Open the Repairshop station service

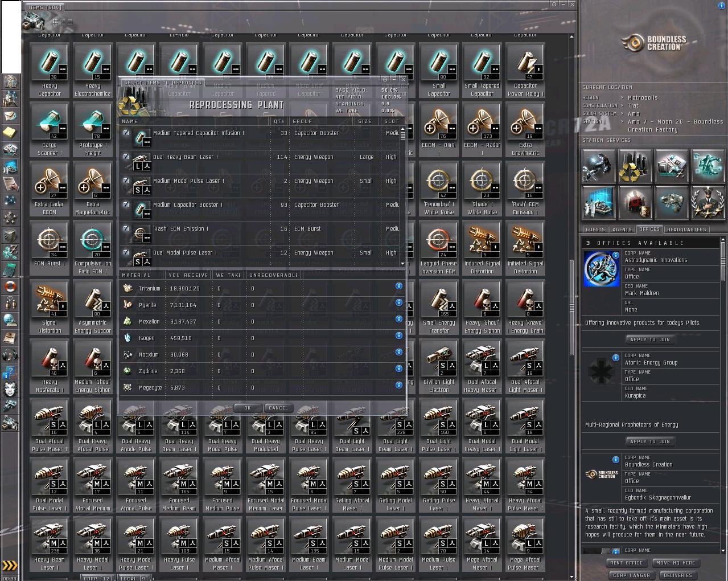point(599,166)
